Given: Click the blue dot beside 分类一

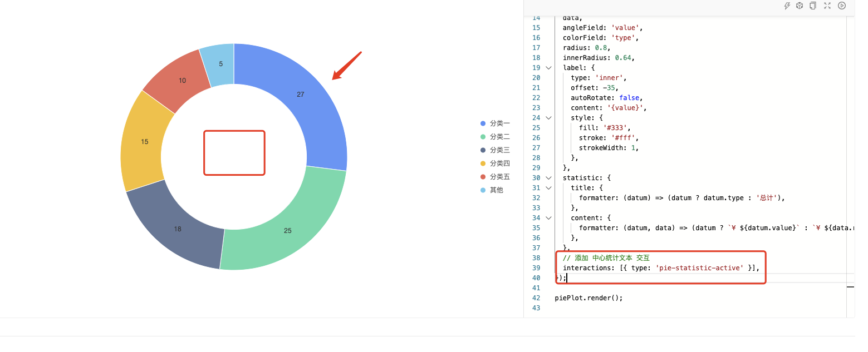Looking at the screenshot, I should (x=482, y=123).
